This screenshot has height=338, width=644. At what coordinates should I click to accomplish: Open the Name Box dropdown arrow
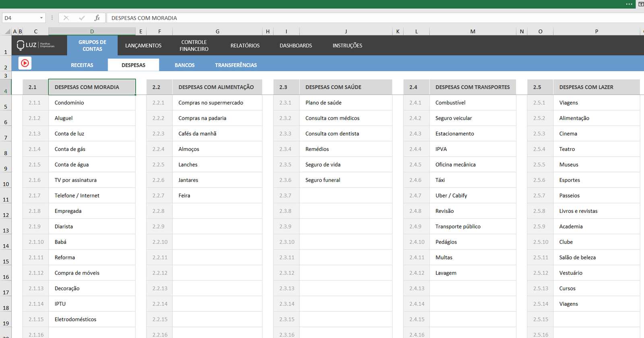pyautogui.click(x=41, y=18)
